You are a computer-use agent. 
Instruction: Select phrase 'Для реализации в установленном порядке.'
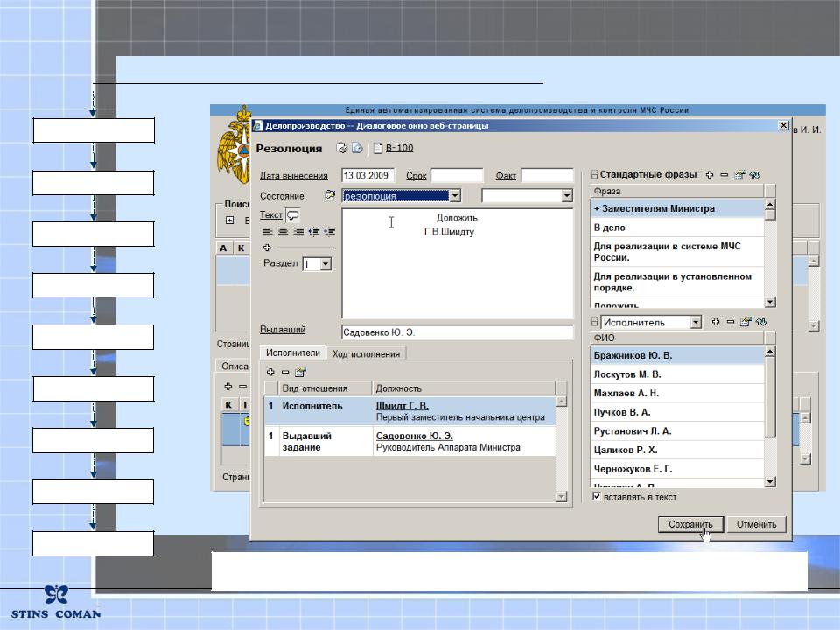[x=677, y=283]
